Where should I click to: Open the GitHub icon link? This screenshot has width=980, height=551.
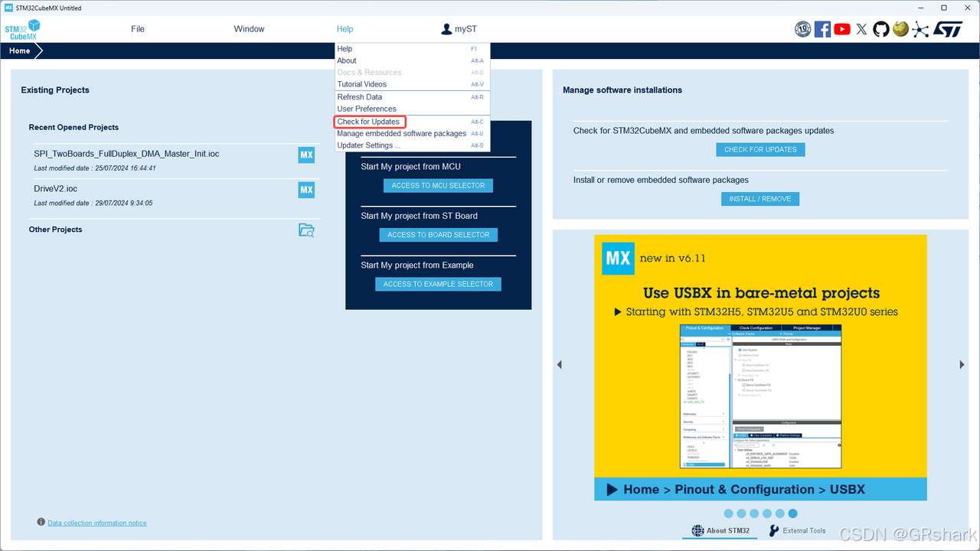click(881, 29)
